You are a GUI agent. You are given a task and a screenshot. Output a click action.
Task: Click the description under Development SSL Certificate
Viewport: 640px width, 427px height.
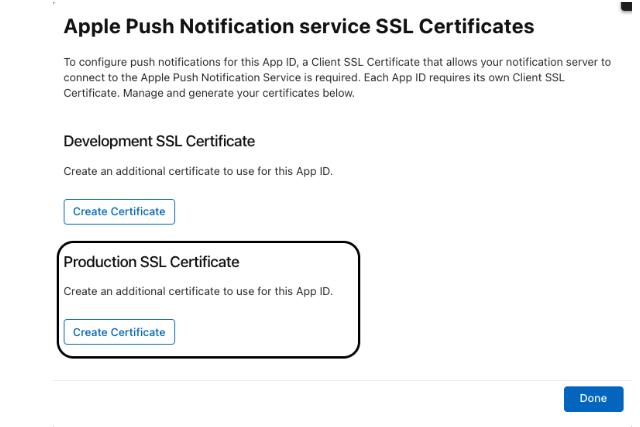coord(197,171)
